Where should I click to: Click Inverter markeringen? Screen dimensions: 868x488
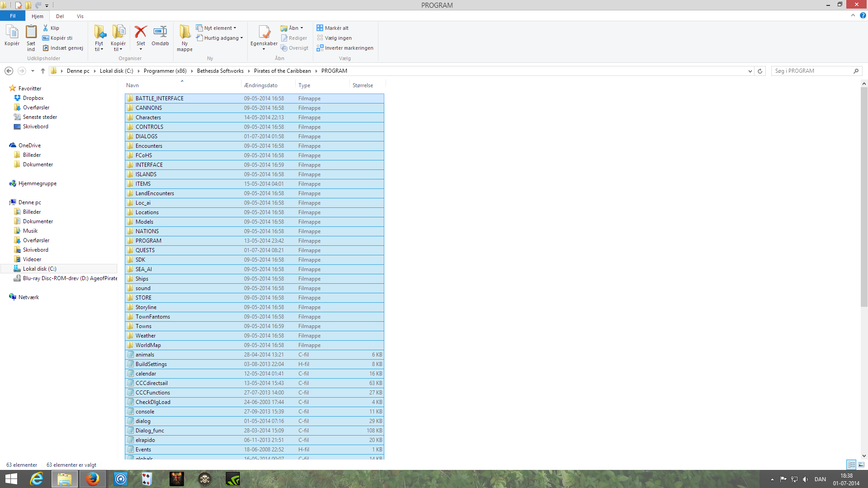pyautogui.click(x=345, y=48)
